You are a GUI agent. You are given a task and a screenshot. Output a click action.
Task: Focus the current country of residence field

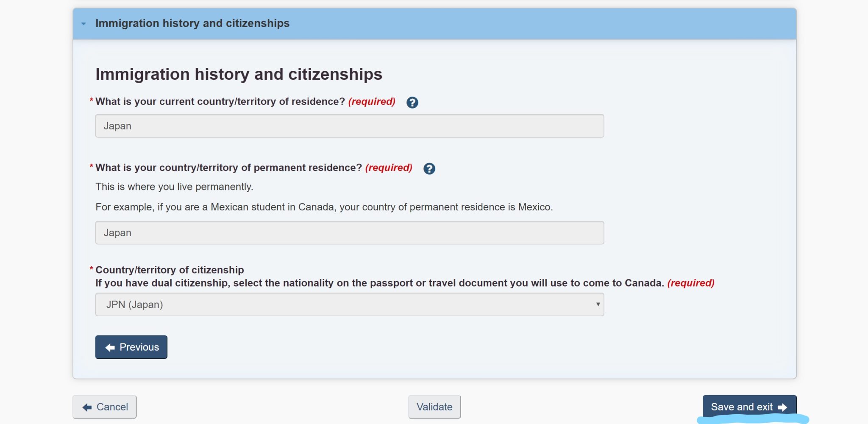point(349,126)
